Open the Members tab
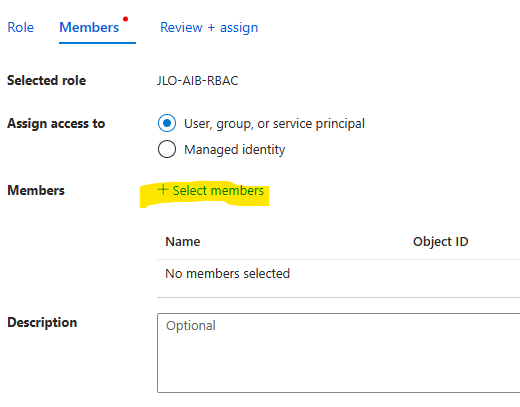 point(89,27)
